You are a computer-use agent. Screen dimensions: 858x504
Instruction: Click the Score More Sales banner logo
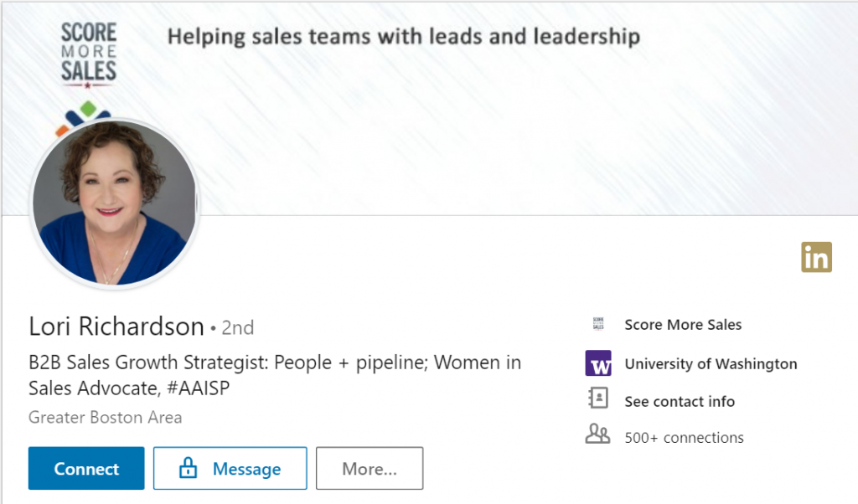88,50
